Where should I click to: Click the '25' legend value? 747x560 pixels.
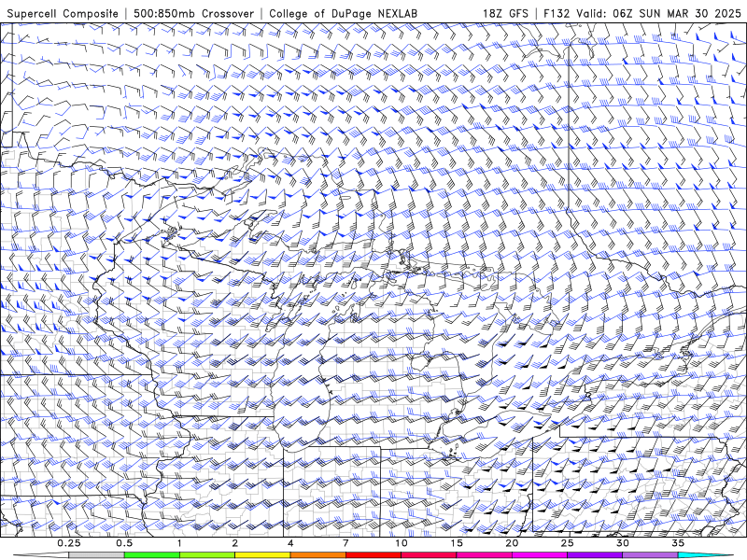(x=568, y=543)
